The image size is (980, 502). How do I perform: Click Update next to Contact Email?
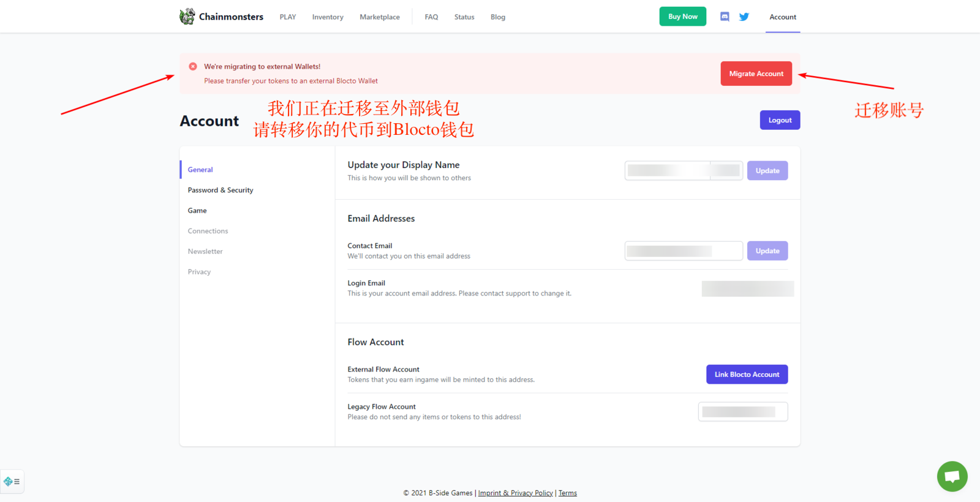(767, 251)
